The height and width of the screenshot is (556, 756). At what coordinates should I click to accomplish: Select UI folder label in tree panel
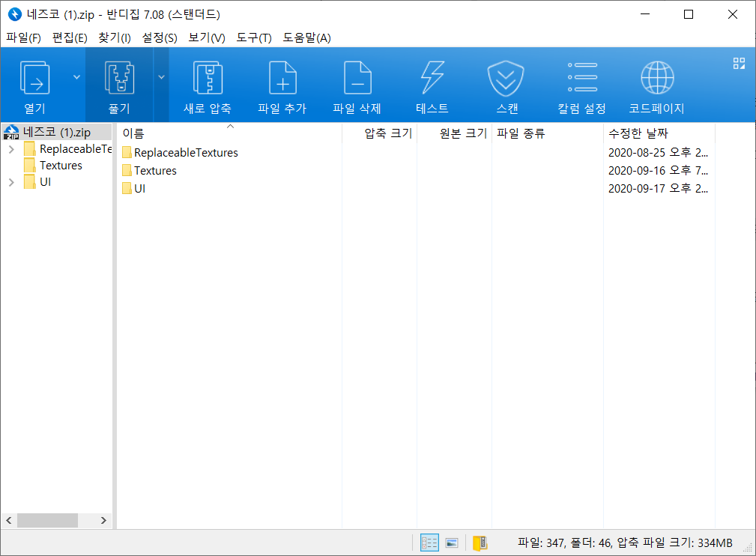point(45,182)
